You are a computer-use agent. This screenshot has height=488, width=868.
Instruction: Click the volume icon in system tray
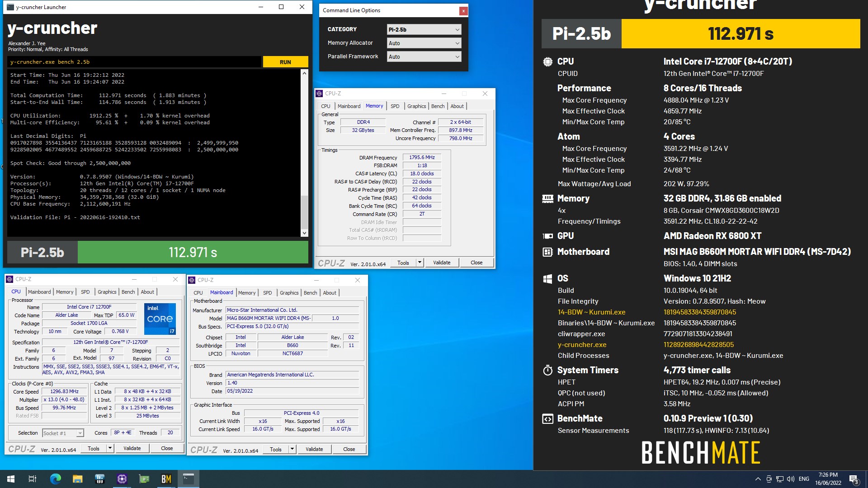point(791,479)
